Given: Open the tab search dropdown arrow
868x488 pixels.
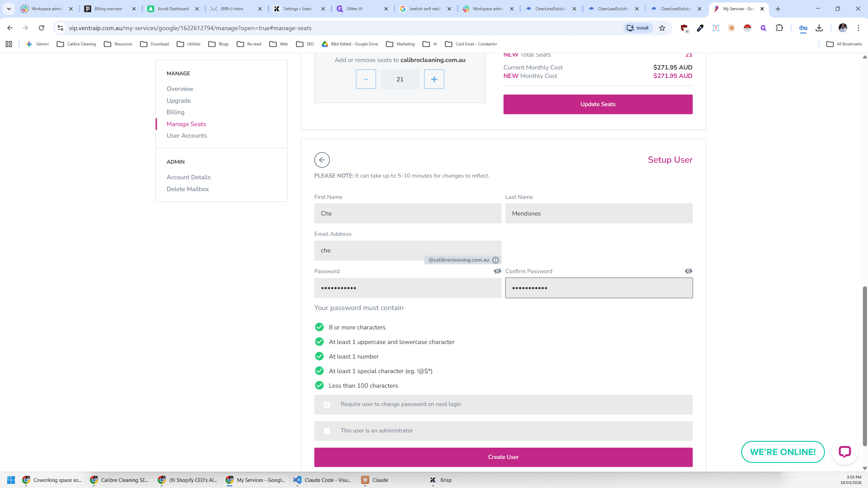Looking at the screenshot, I should 9,9.
